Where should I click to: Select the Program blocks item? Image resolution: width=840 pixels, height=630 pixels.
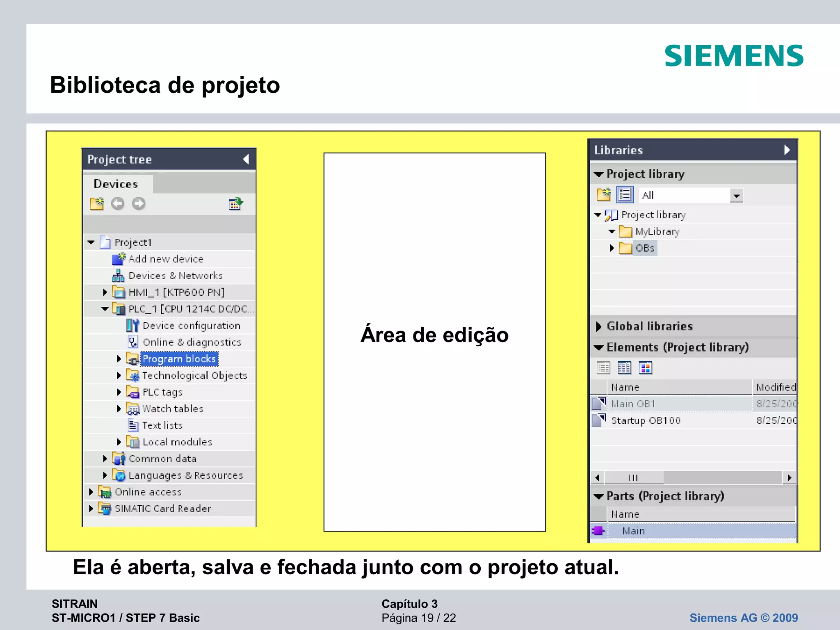point(179,359)
